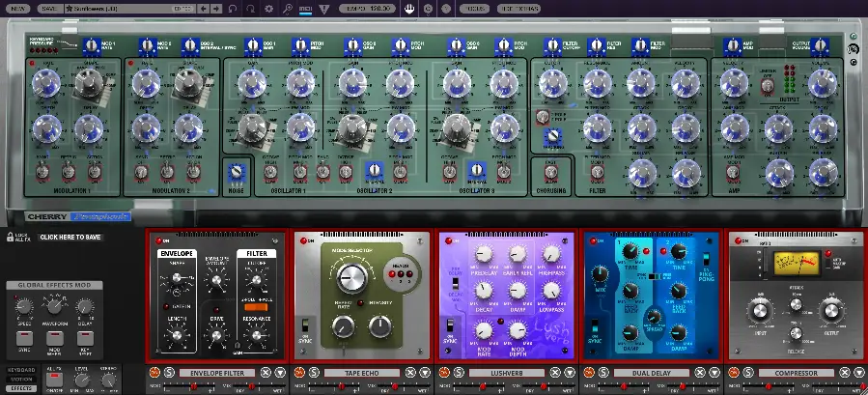868x395 pixels.
Task: Click the Global Effects Mod Waveform knob
Action: coord(54,305)
